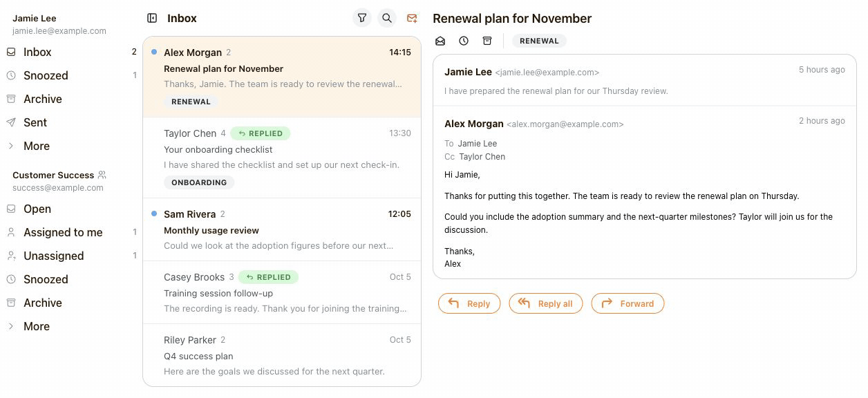Open the Your onboarding checklist email
The width and height of the screenshot is (868, 398).
(282, 158)
